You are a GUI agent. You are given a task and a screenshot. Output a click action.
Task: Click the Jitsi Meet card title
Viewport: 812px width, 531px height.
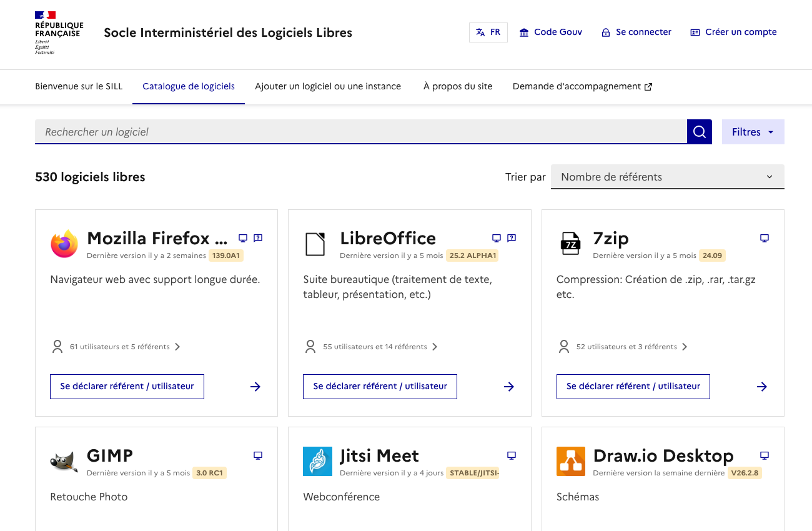click(380, 455)
